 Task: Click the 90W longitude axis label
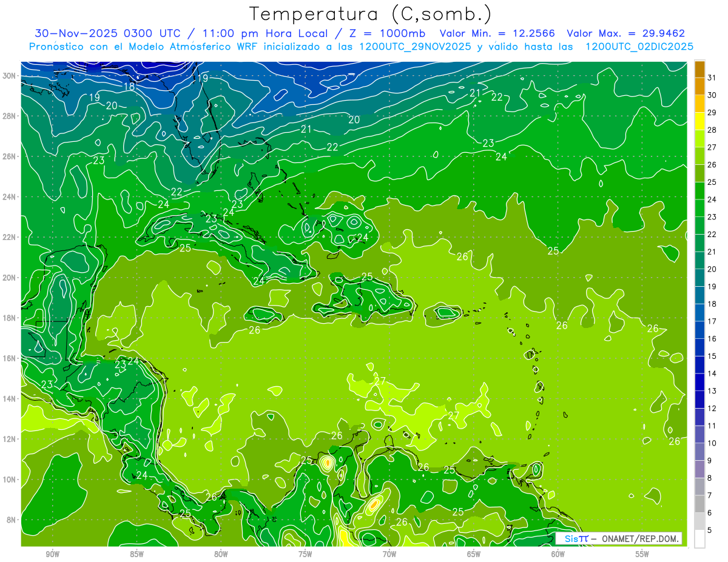pyautogui.click(x=52, y=554)
